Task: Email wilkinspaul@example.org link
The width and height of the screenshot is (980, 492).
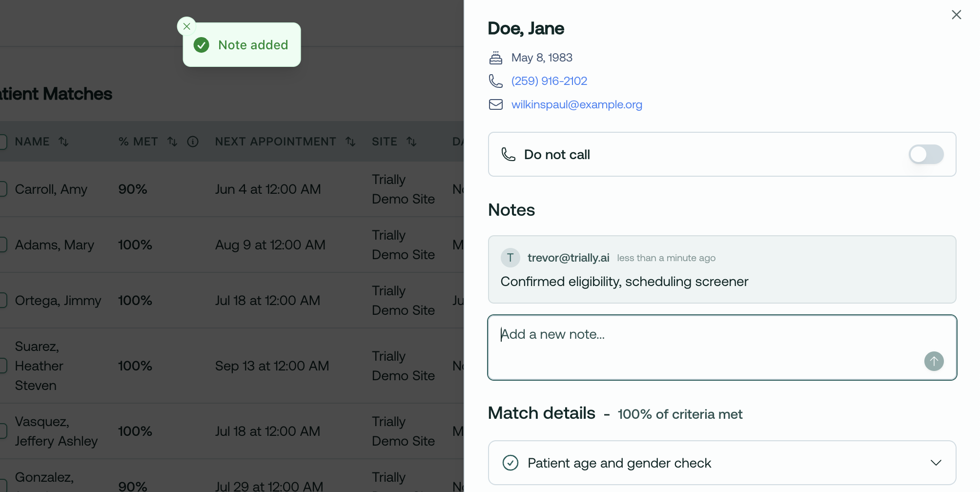Action: coord(576,104)
